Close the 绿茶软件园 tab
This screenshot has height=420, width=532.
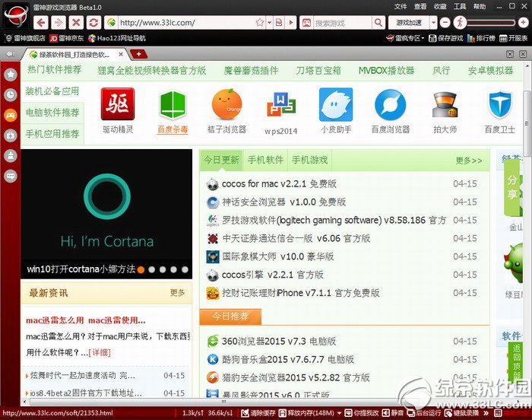pos(120,54)
